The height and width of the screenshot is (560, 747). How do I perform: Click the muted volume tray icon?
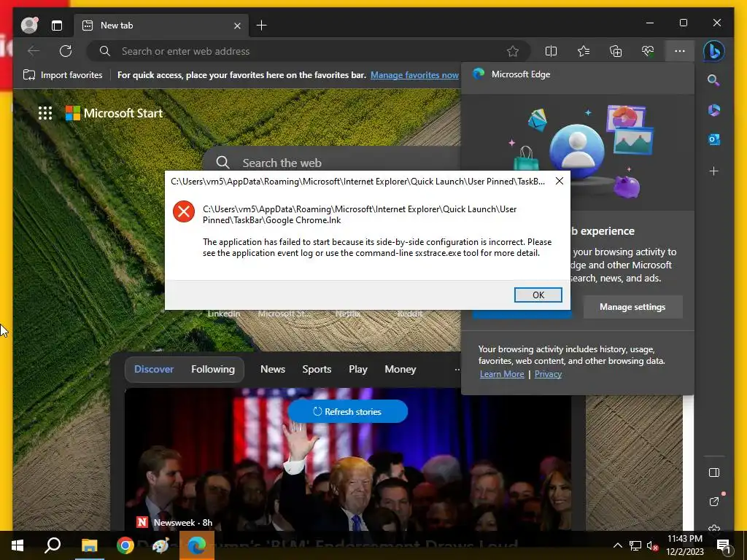(653, 545)
